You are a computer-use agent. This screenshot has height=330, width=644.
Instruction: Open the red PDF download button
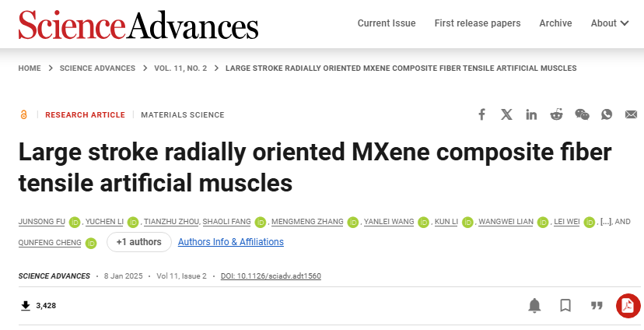628,306
